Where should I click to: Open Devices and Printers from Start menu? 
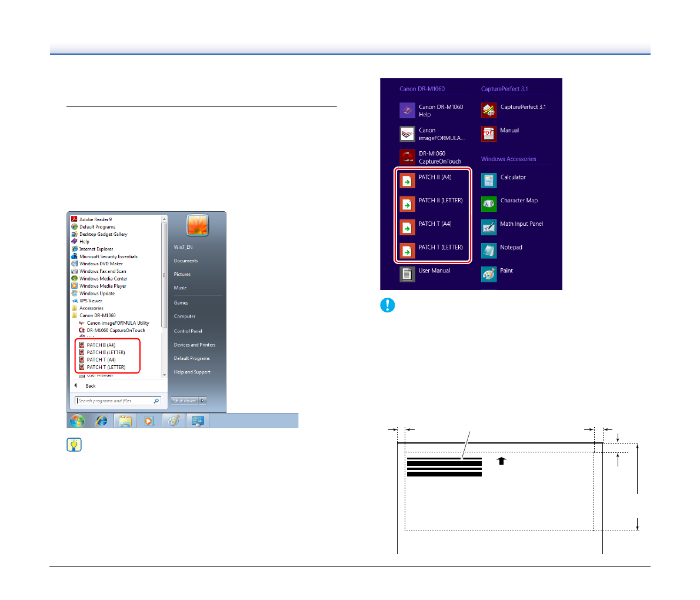(x=194, y=345)
